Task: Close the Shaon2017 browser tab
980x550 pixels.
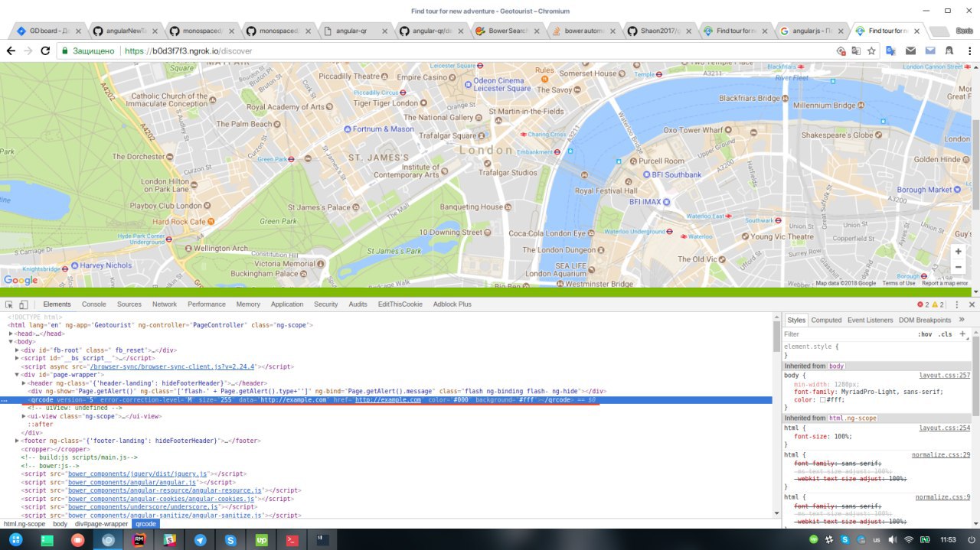Action: (x=688, y=31)
